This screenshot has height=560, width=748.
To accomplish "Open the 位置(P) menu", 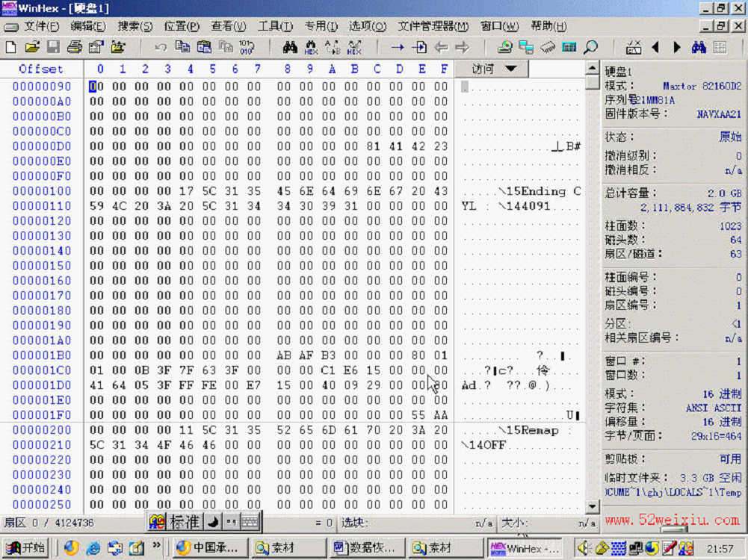I will [182, 26].
